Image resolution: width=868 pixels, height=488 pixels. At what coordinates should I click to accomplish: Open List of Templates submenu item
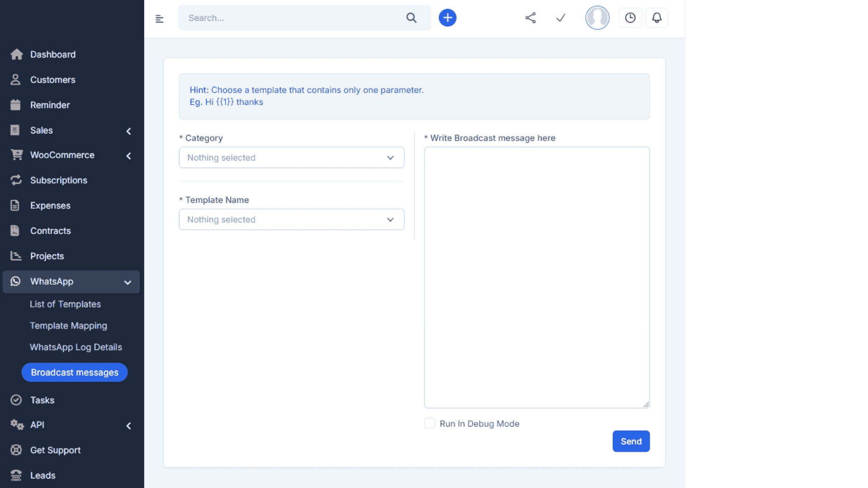(65, 304)
